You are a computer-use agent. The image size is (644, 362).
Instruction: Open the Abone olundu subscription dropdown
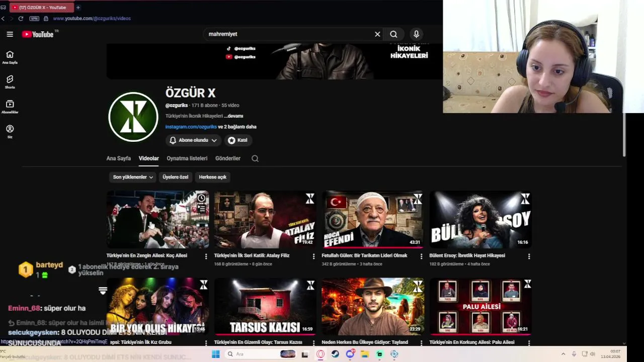(x=193, y=140)
